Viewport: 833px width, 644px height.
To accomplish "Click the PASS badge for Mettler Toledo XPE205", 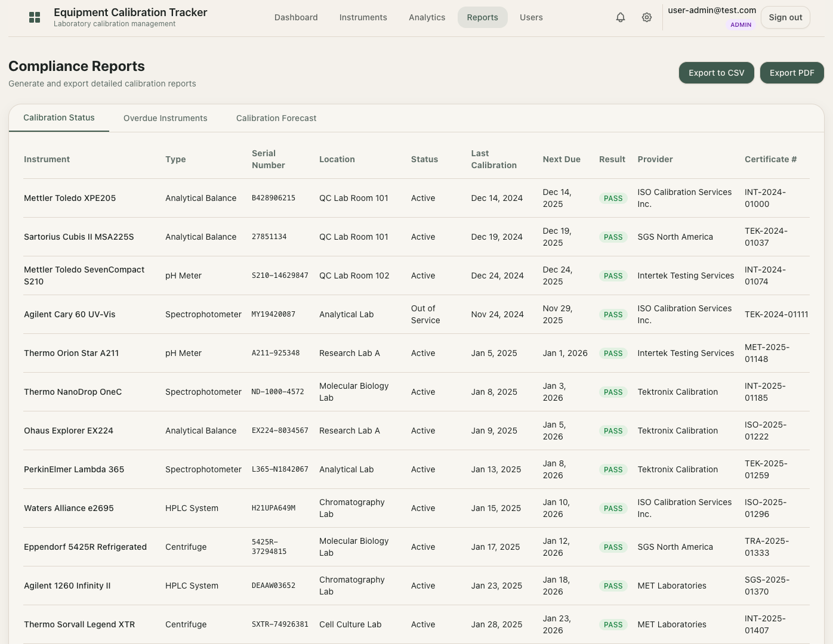I will coord(613,198).
